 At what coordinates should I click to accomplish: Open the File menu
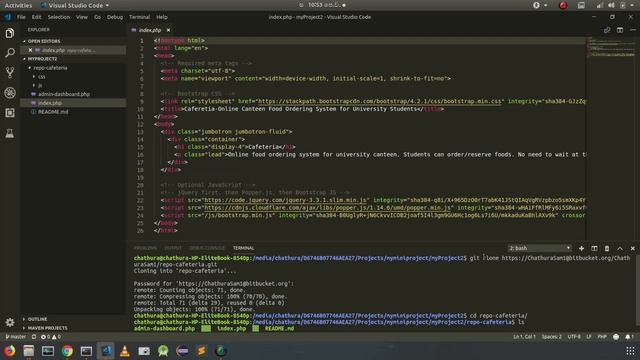21,17
